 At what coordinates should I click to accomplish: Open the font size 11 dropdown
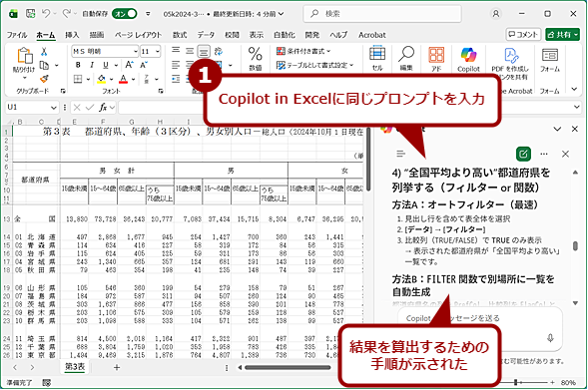click(x=158, y=51)
